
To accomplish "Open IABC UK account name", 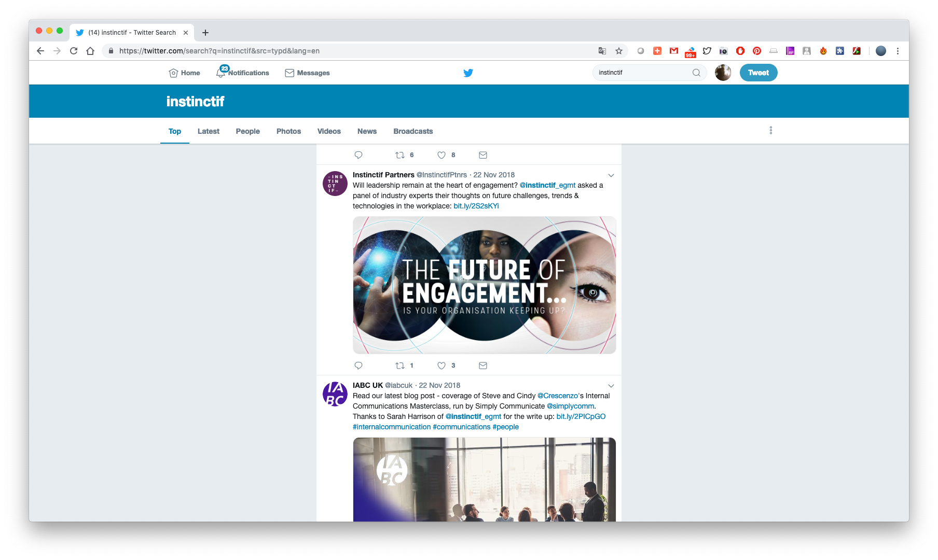I will 368,385.
